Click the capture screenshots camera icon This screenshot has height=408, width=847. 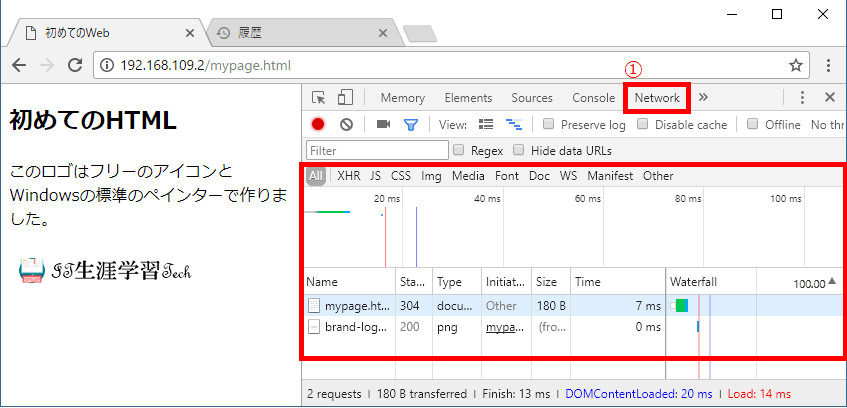[x=384, y=124]
